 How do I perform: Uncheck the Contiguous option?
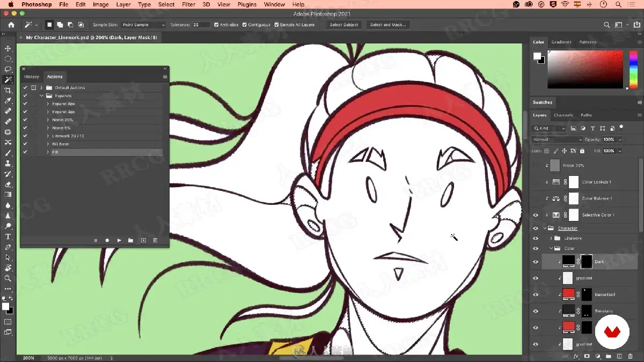tap(245, 25)
